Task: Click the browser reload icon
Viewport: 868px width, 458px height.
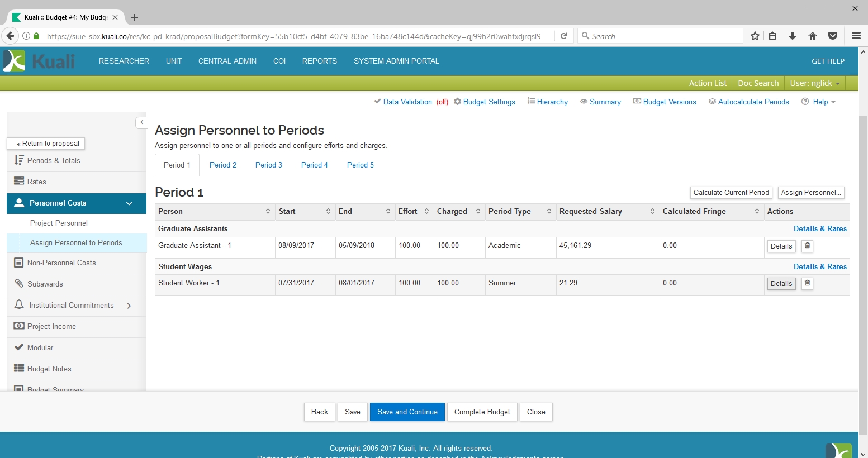Action: 563,36
